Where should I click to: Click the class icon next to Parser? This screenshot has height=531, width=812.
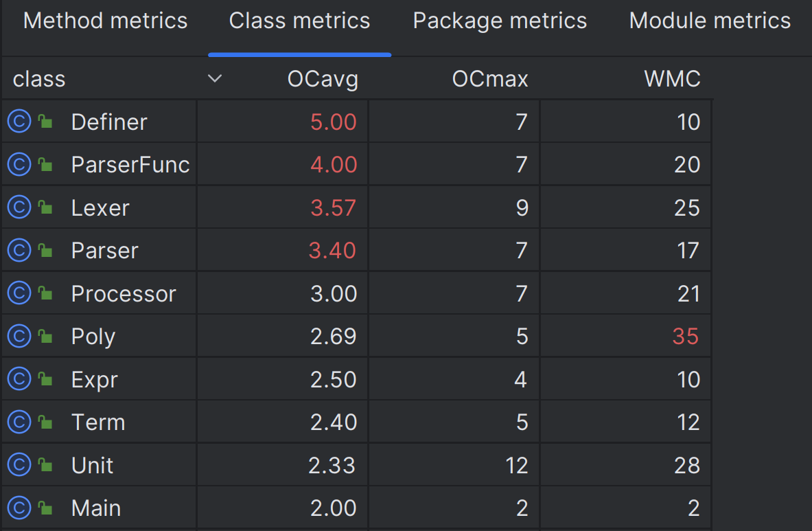click(x=19, y=251)
